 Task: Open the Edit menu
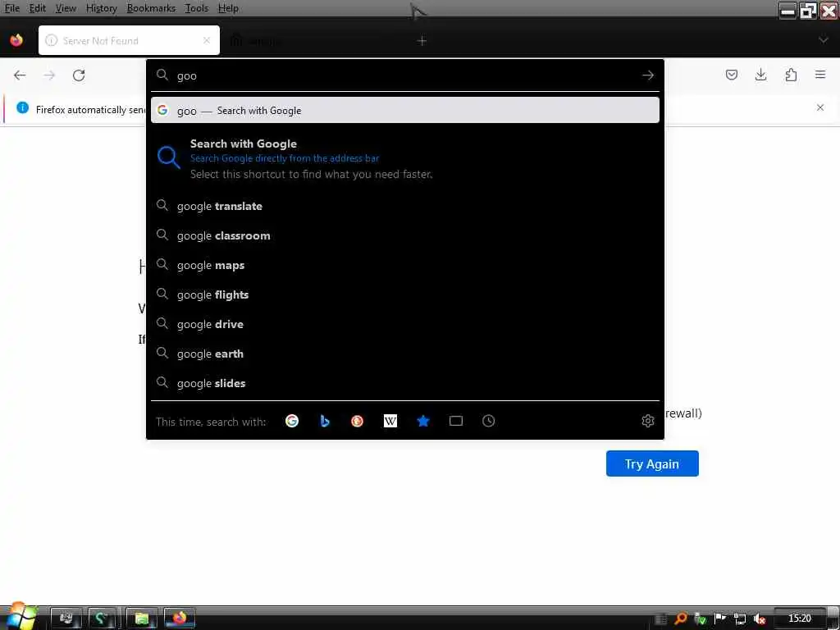coord(38,8)
